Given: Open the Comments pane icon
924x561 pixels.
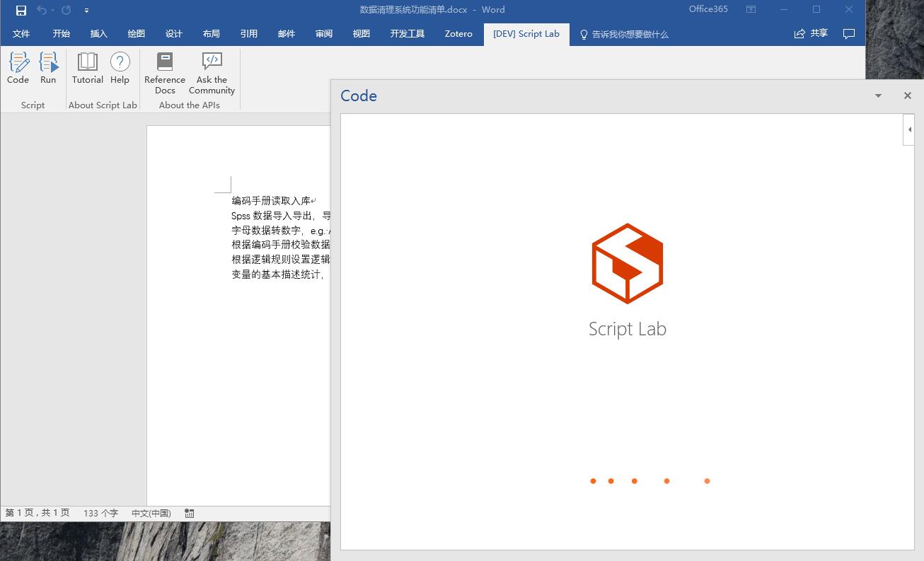Looking at the screenshot, I should pos(848,34).
